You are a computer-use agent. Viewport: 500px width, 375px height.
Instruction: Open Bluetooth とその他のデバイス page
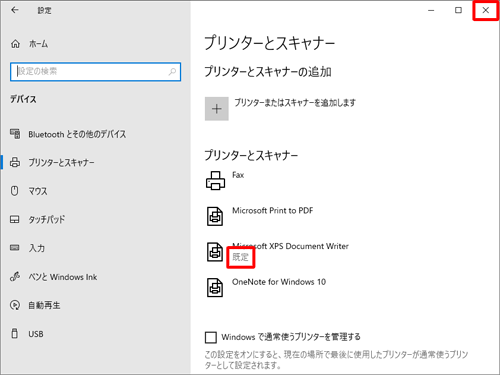coord(77,134)
